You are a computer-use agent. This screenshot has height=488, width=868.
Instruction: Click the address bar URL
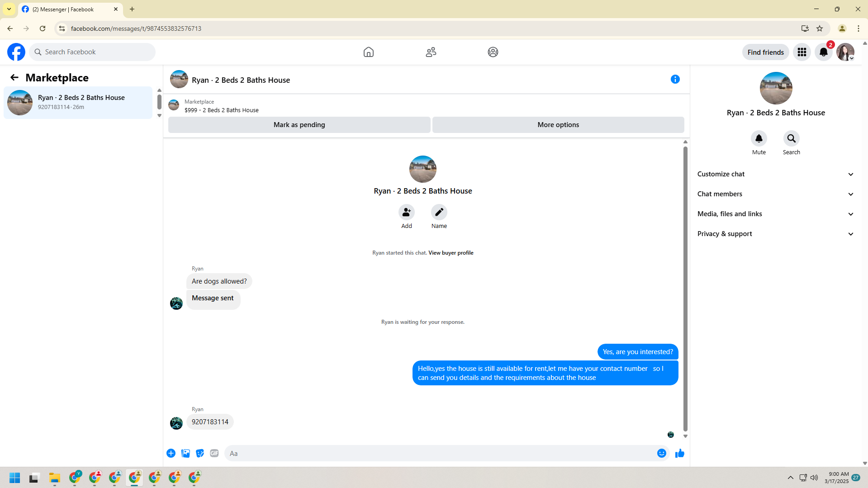[136, 28]
